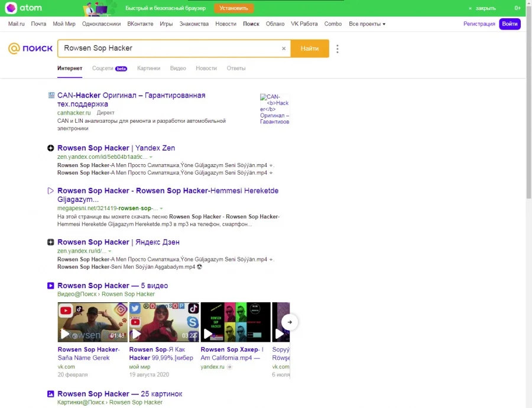Image resolution: width=532 pixels, height=408 pixels.
Task: Click the play icon beside megapesni result
Action: [x=51, y=191]
